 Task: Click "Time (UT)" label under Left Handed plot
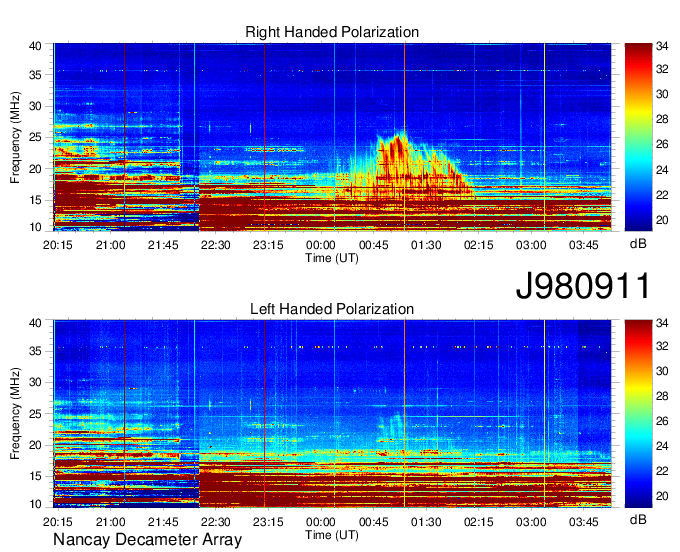pyautogui.click(x=332, y=535)
